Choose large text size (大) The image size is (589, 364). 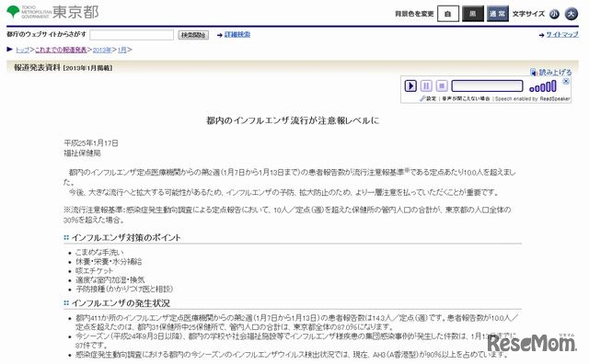click(x=571, y=14)
